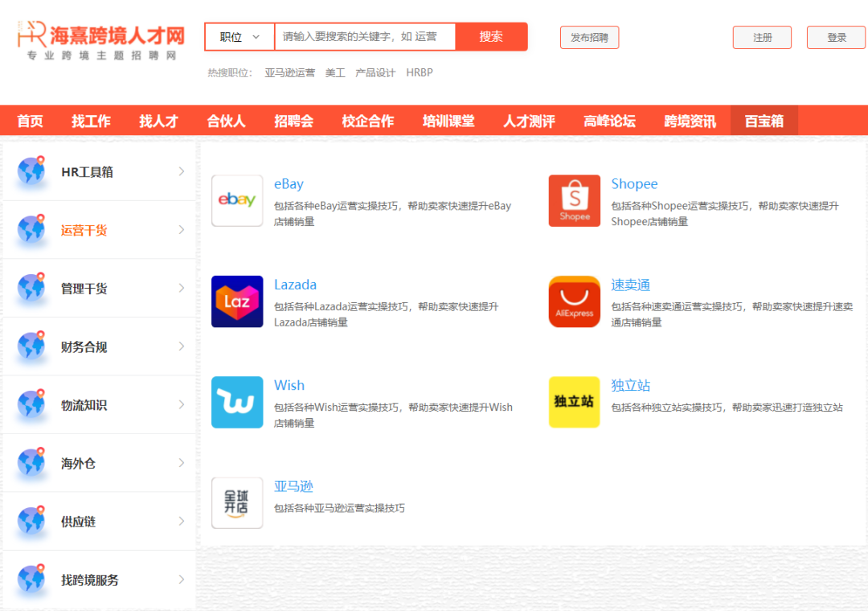Open the 亚马逊 title link
Viewport: 868px width, 611px height.
pyautogui.click(x=293, y=486)
